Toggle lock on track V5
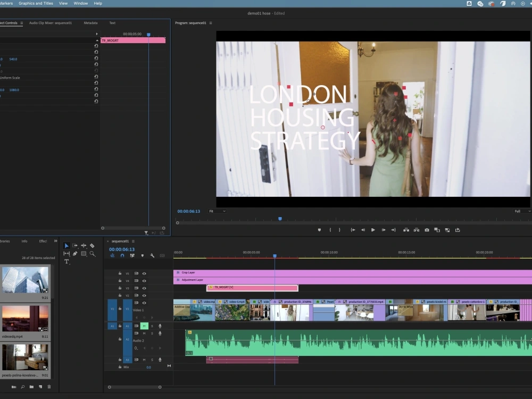The height and width of the screenshot is (399, 532). (x=120, y=273)
